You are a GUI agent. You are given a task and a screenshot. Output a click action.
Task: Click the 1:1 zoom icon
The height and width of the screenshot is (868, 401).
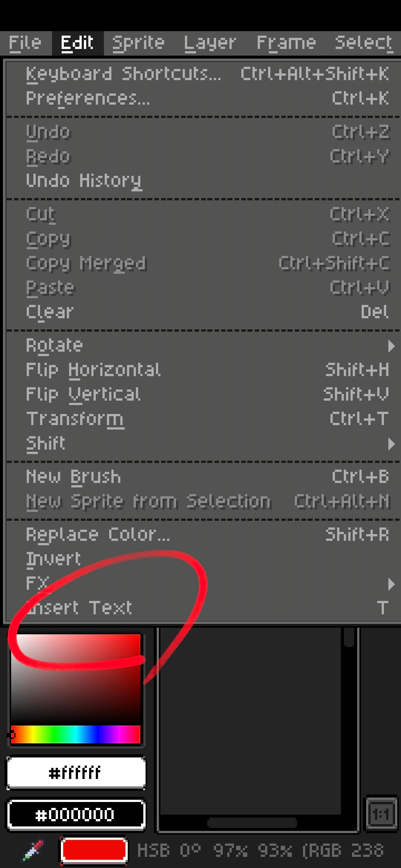click(x=381, y=815)
